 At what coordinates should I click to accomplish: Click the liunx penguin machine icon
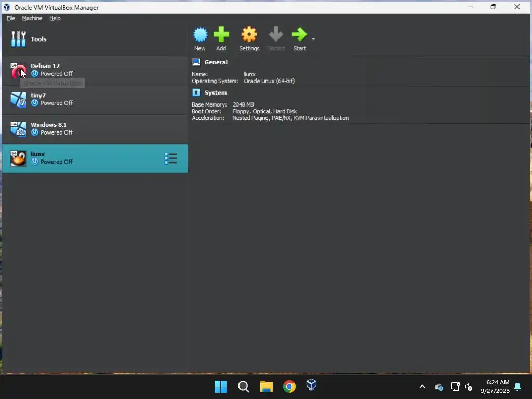[x=18, y=158]
